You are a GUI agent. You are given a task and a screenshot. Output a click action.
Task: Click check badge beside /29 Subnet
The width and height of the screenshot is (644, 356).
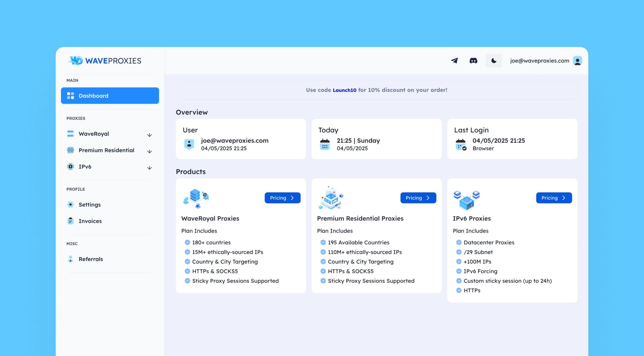point(459,252)
